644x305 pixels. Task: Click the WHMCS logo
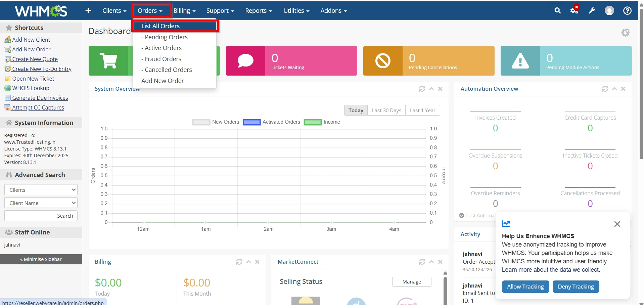click(x=41, y=11)
